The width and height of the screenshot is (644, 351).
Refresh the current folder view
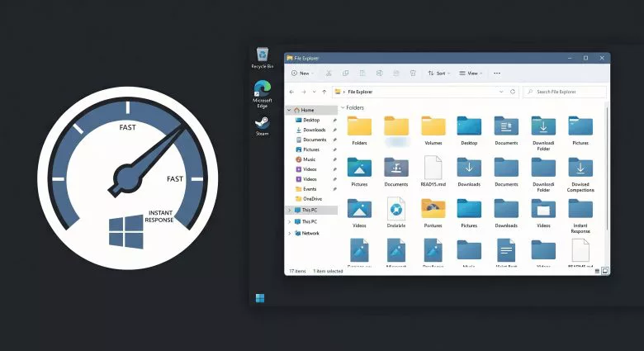(513, 92)
